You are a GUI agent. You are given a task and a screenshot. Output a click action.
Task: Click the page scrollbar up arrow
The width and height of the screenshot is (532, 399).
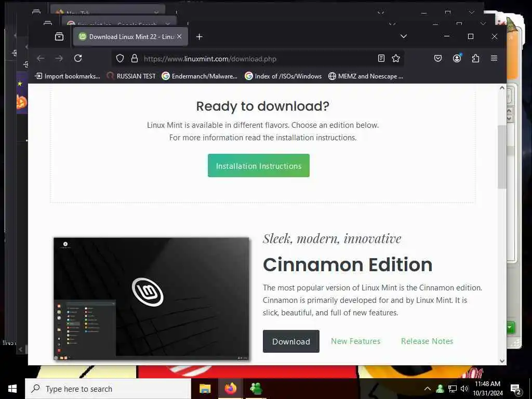tap(502, 88)
